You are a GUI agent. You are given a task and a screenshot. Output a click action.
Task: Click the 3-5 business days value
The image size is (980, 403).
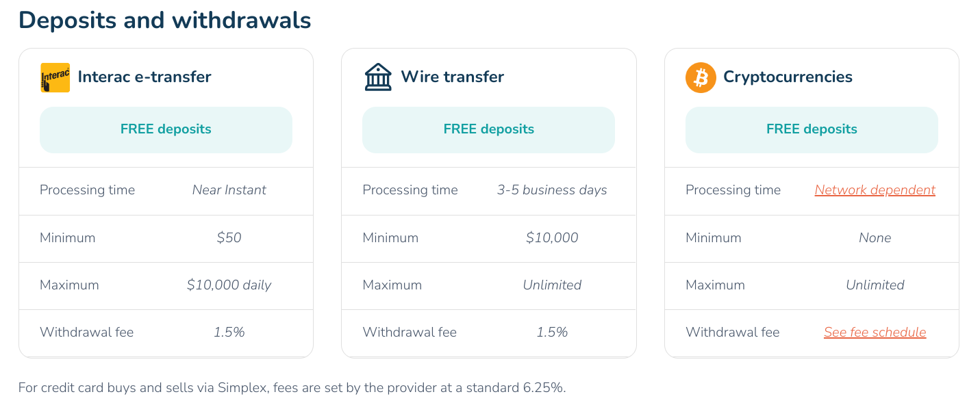click(x=552, y=190)
